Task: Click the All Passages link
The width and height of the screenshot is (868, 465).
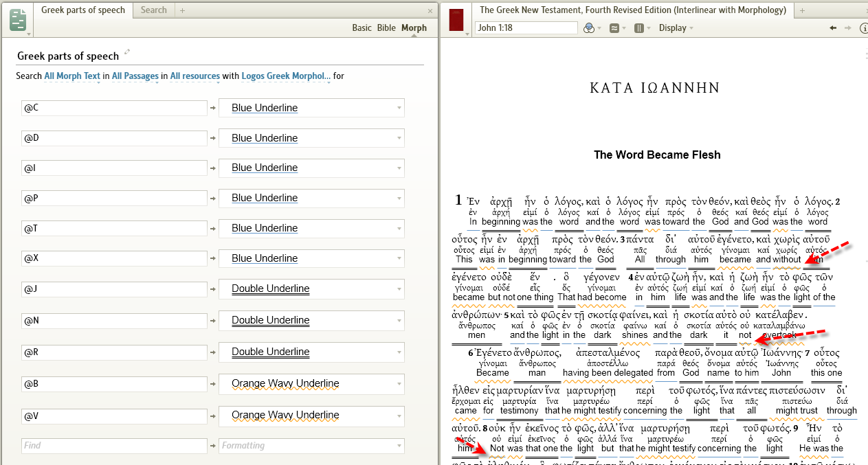Action: pyautogui.click(x=135, y=76)
